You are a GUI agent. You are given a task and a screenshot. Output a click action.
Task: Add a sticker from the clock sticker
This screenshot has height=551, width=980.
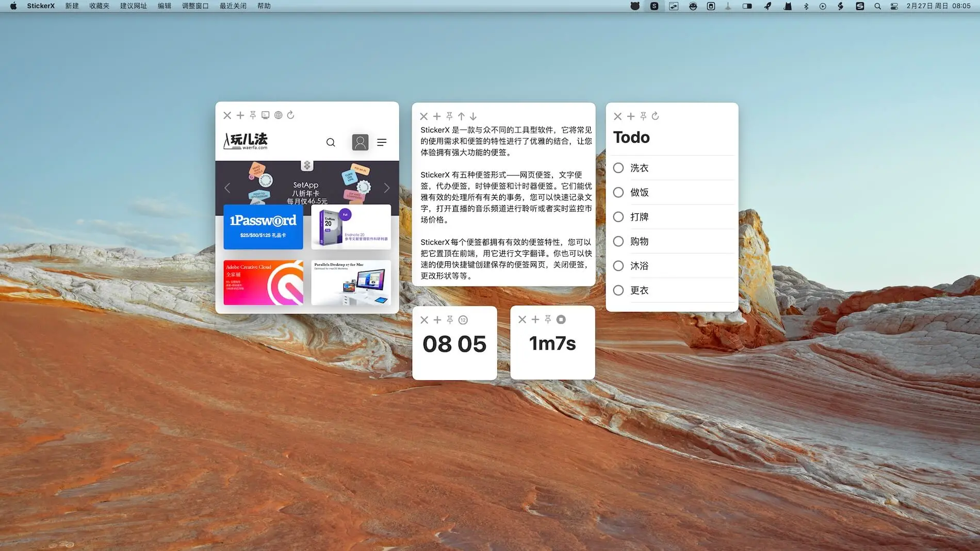[x=437, y=320]
